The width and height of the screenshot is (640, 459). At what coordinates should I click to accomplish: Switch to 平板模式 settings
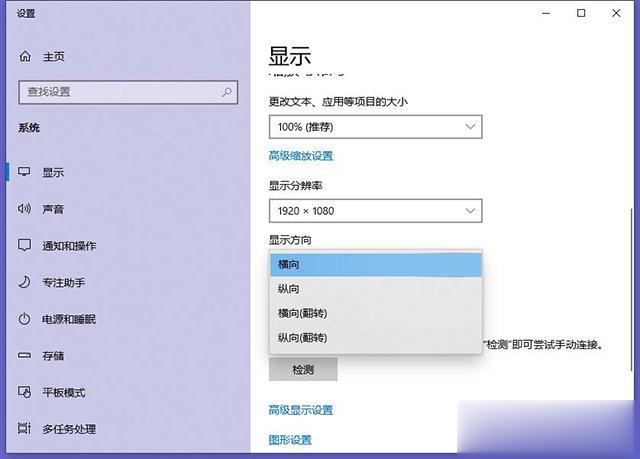(64, 392)
